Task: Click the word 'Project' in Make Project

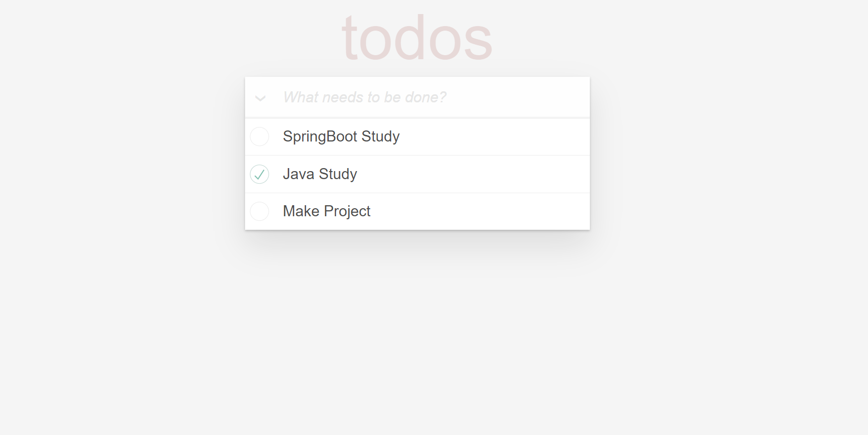Action: pos(347,212)
